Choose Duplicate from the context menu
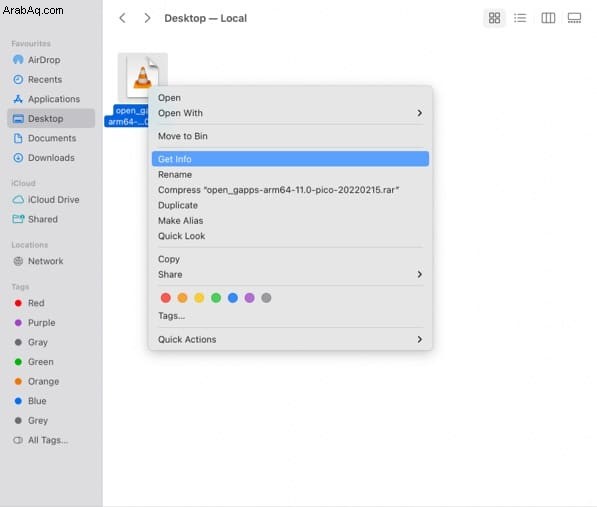The height and width of the screenshot is (507, 597). [x=290, y=205]
